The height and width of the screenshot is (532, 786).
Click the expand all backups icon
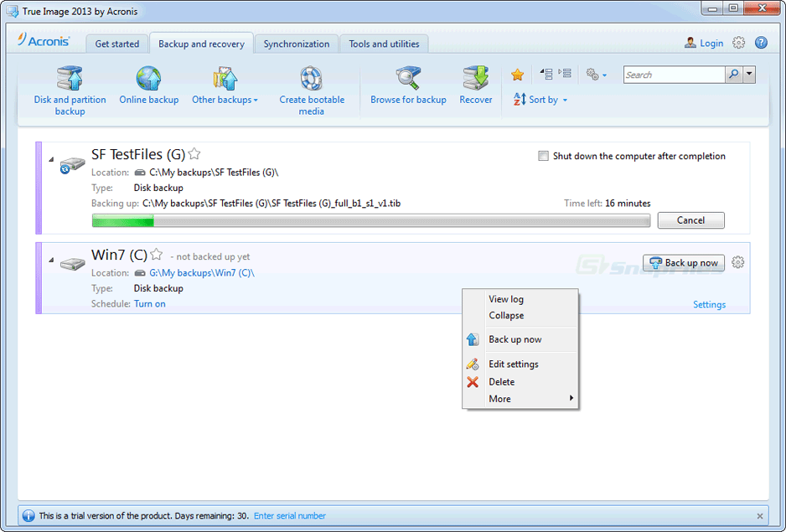click(x=565, y=74)
